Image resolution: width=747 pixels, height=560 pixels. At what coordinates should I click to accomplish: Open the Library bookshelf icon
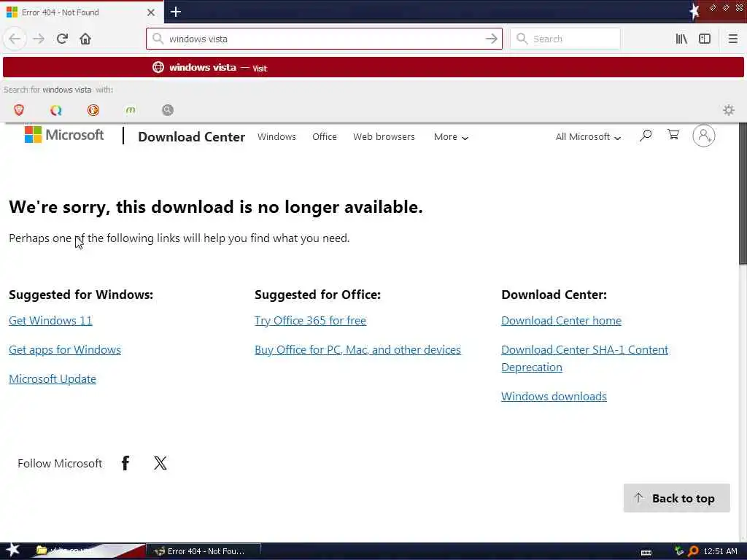(x=681, y=39)
